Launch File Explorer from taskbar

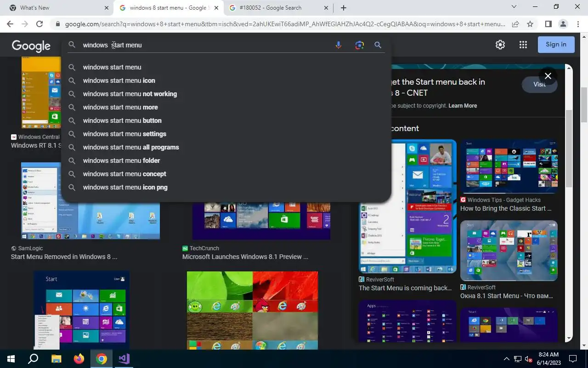coord(56,359)
